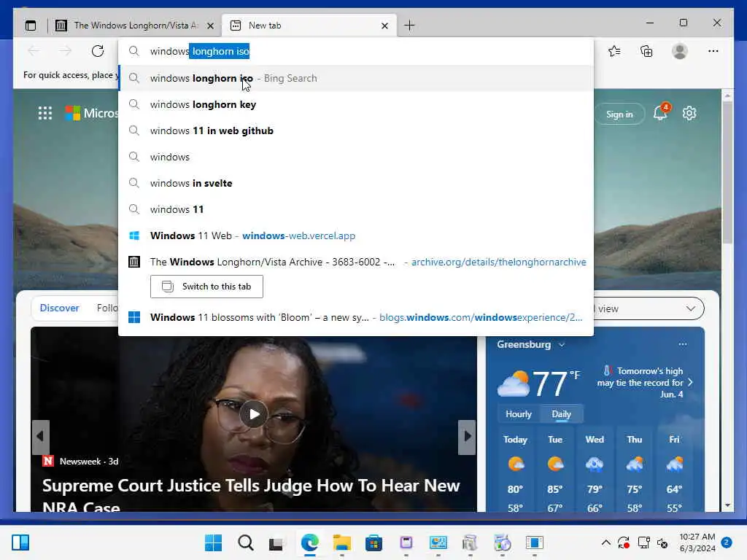Show hidden system tray icons

click(x=606, y=542)
